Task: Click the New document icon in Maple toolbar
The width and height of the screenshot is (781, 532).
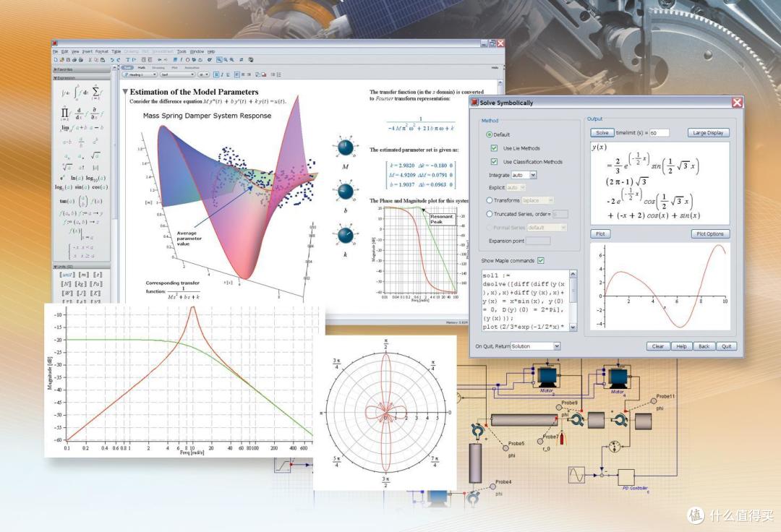Action: coord(56,60)
